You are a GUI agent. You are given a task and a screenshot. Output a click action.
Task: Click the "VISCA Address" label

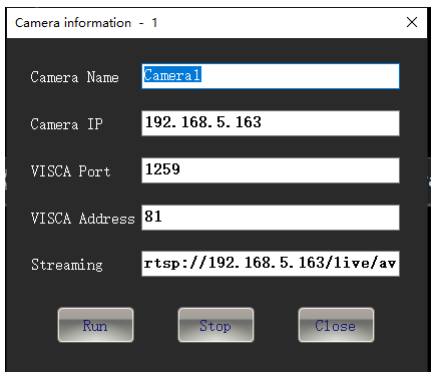point(83,219)
